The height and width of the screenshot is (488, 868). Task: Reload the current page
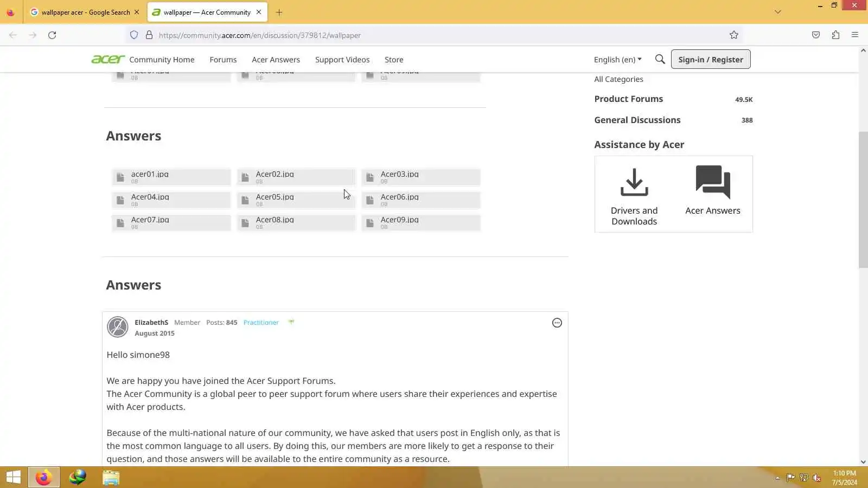(52, 35)
